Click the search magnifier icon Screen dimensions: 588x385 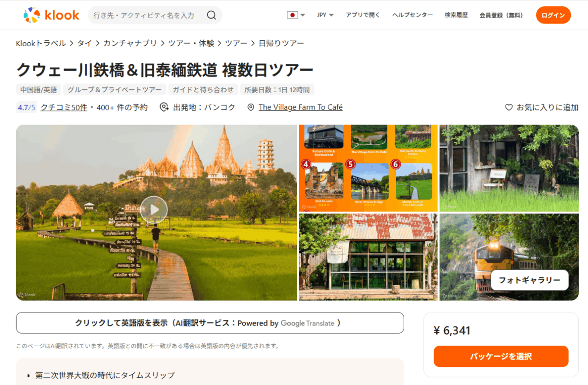click(x=211, y=15)
